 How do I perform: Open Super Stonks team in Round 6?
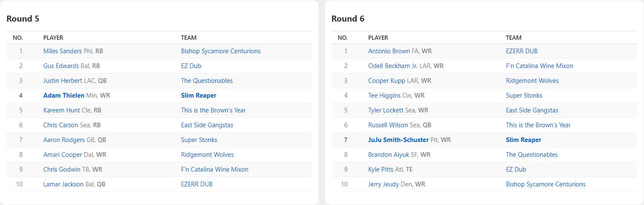tap(524, 96)
